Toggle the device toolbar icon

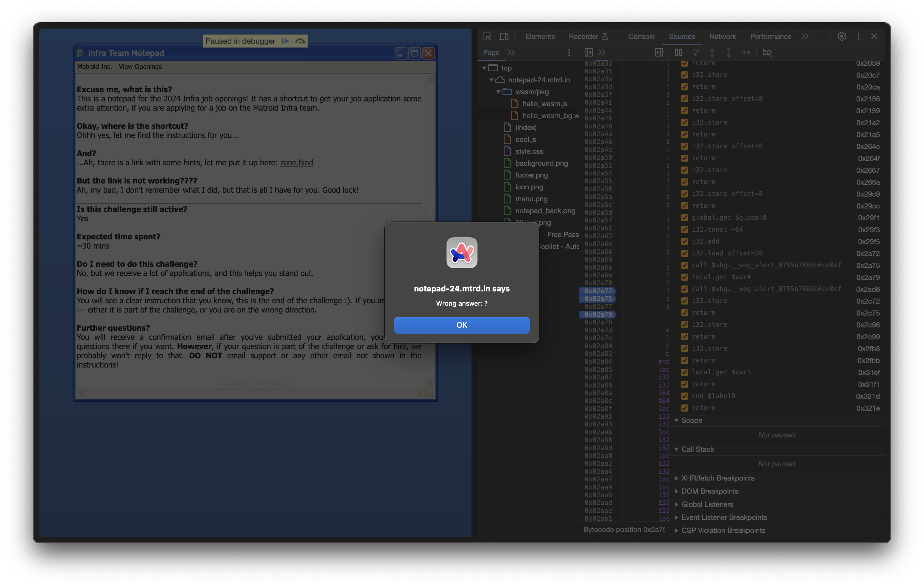tap(504, 36)
